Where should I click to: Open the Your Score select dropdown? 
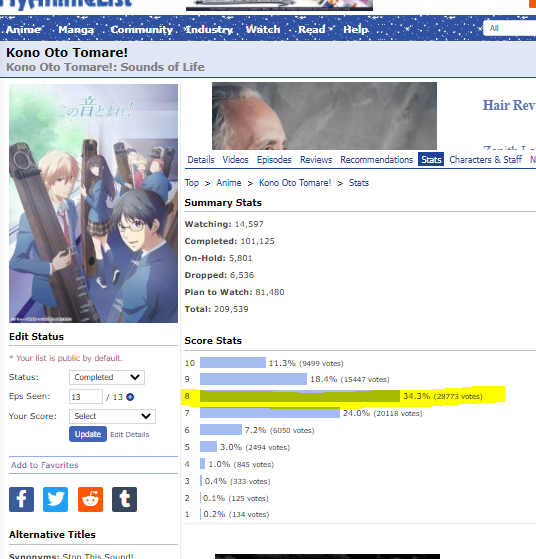[x=112, y=416]
